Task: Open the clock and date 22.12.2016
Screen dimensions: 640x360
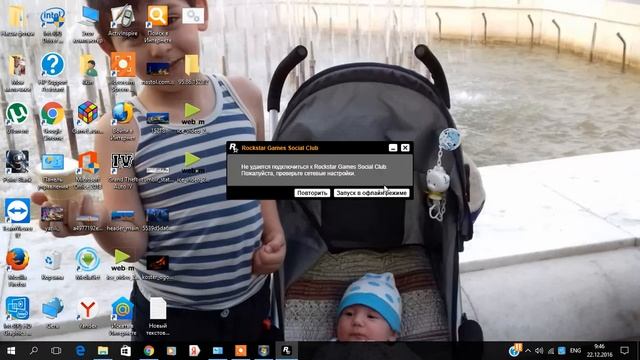Action: point(600,351)
